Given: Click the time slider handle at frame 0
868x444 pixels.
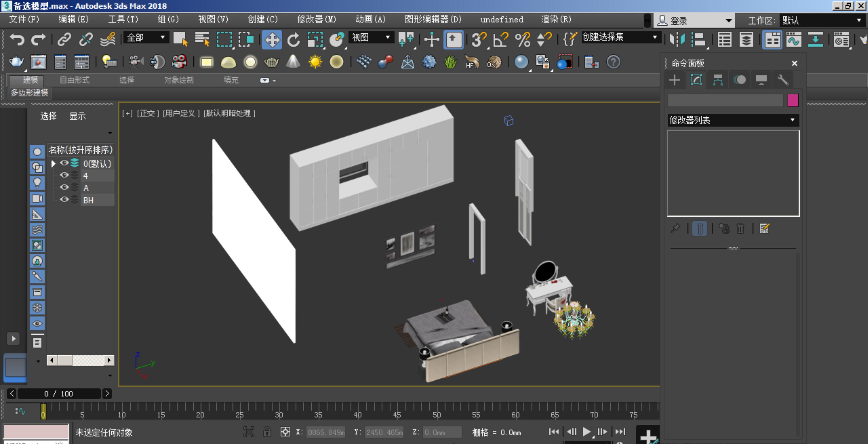Looking at the screenshot, I should [43, 411].
